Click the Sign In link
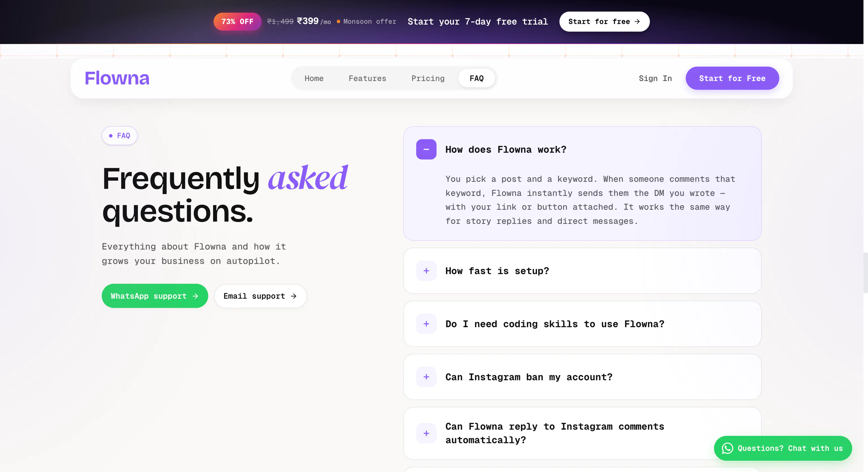The image size is (868, 472). (655, 78)
